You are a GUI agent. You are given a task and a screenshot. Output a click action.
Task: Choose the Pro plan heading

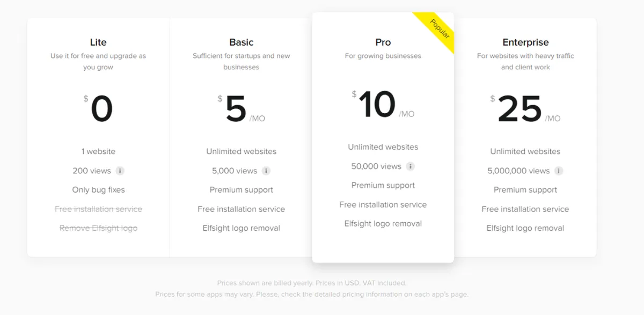tap(383, 42)
